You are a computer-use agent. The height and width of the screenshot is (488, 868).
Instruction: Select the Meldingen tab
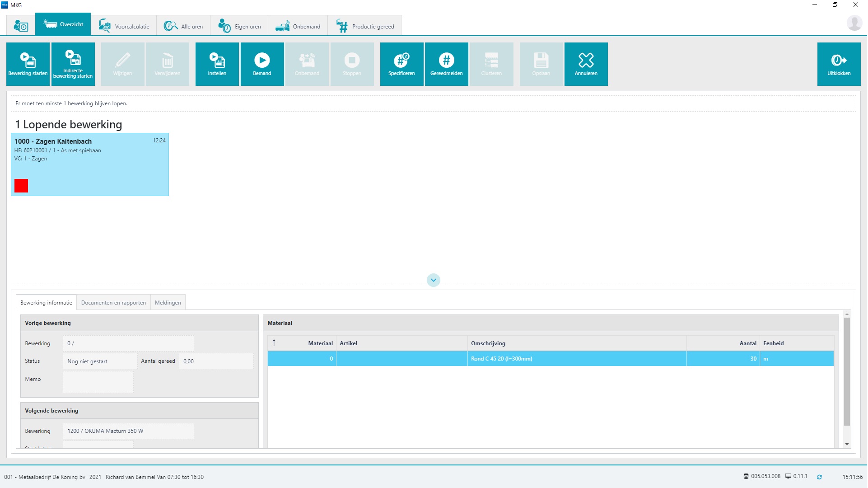click(x=168, y=303)
